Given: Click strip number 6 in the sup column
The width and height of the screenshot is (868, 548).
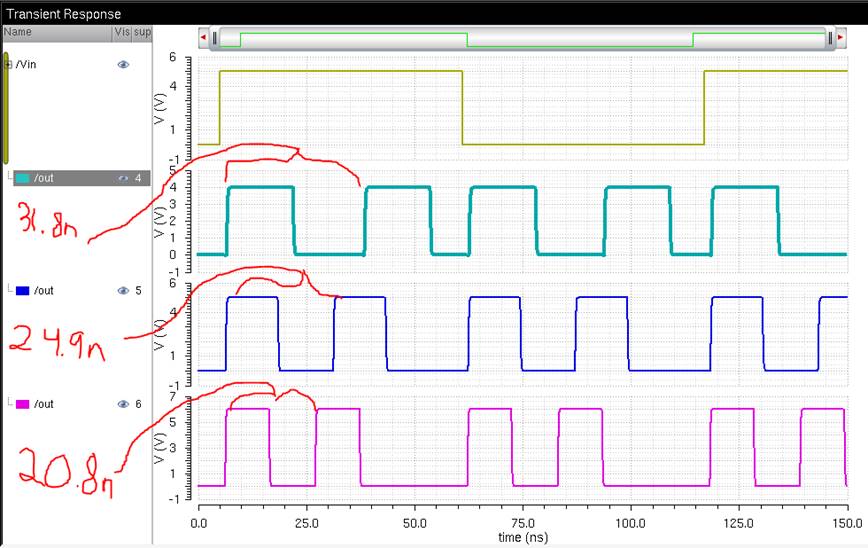Looking at the screenshot, I should (138, 404).
